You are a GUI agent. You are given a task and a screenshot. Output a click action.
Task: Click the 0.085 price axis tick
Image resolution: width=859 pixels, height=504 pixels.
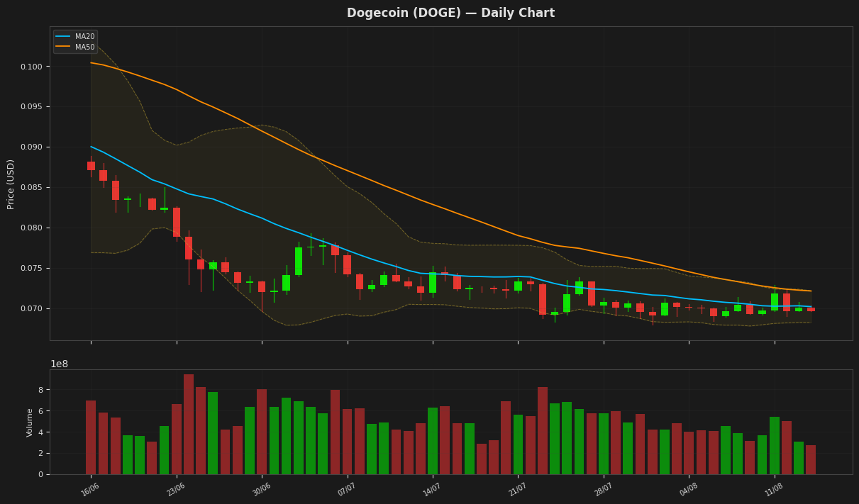[31, 188]
